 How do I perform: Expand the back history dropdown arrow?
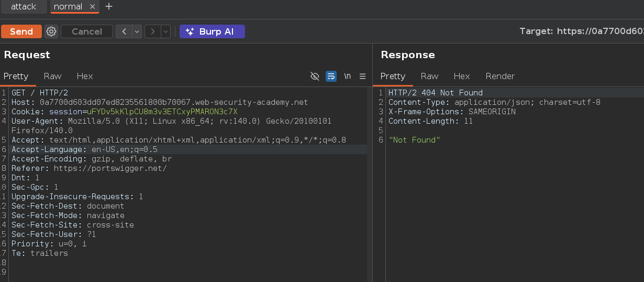pos(137,31)
